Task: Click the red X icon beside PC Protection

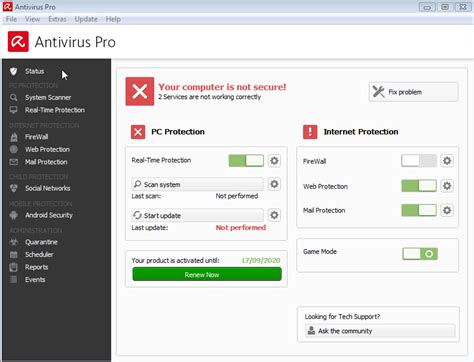Action: pyautogui.click(x=138, y=132)
